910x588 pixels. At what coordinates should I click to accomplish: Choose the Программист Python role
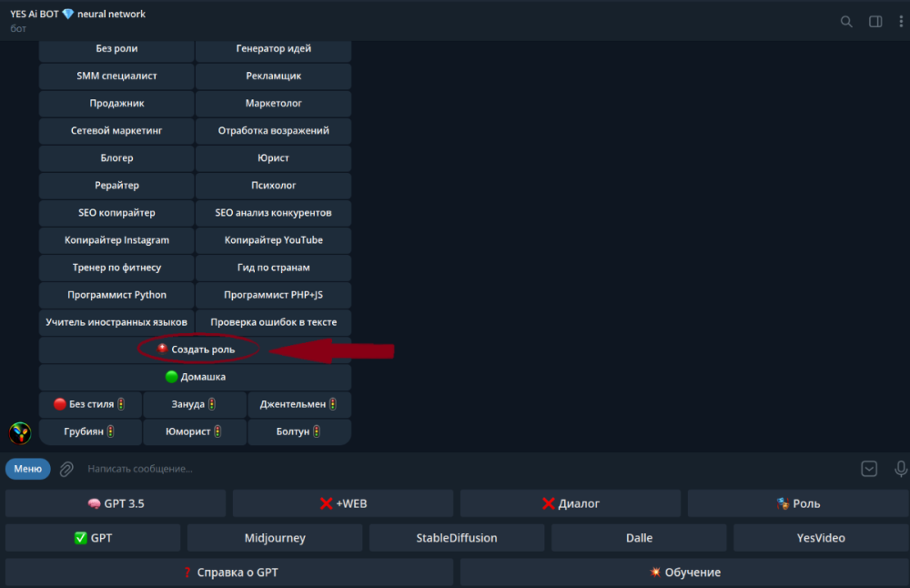tap(116, 295)
